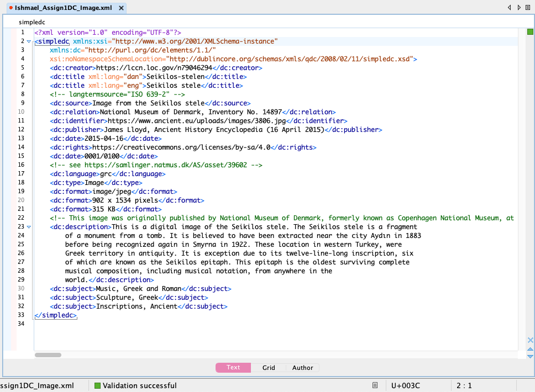Collapse the simpledc root element fold
Viewport: 535px width, 392px height.
[29, 41]
